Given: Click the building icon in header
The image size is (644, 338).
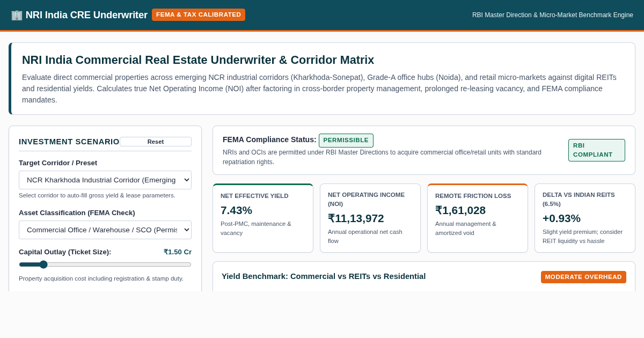Looking at the screenshot, I should tap(17, 15).
